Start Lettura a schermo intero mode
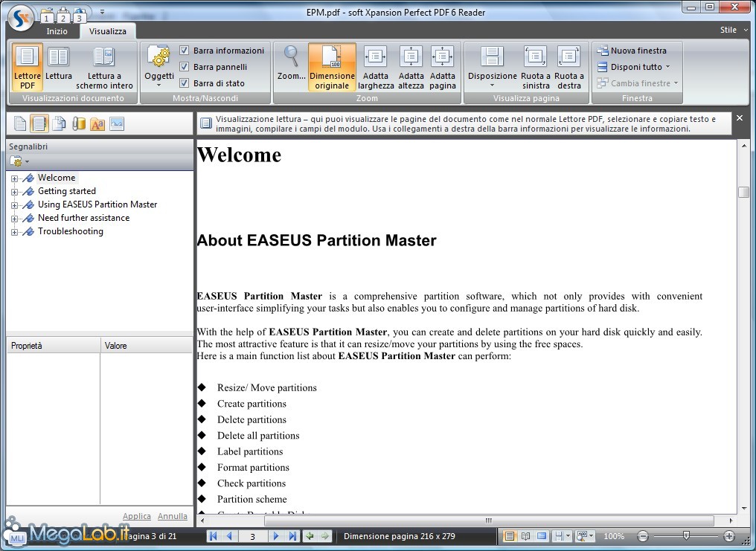Viewport: 756px width, 551px height. pyautogui.click(x=104, y=67)
